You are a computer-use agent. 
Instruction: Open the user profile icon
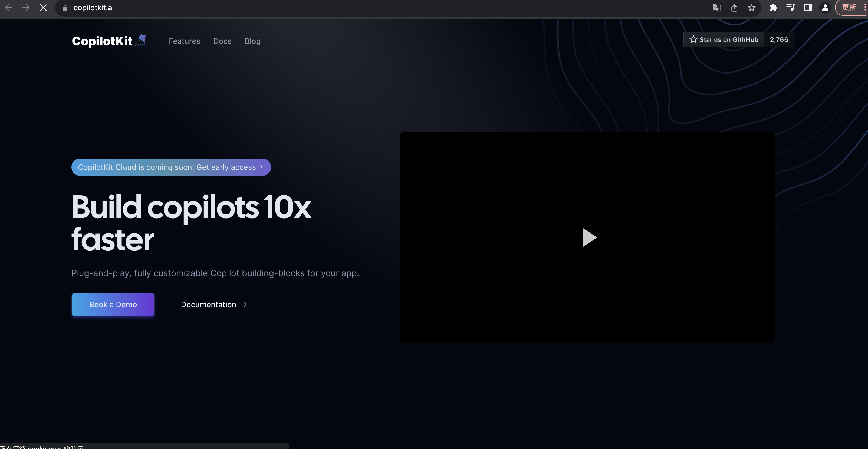click(825, 7)
